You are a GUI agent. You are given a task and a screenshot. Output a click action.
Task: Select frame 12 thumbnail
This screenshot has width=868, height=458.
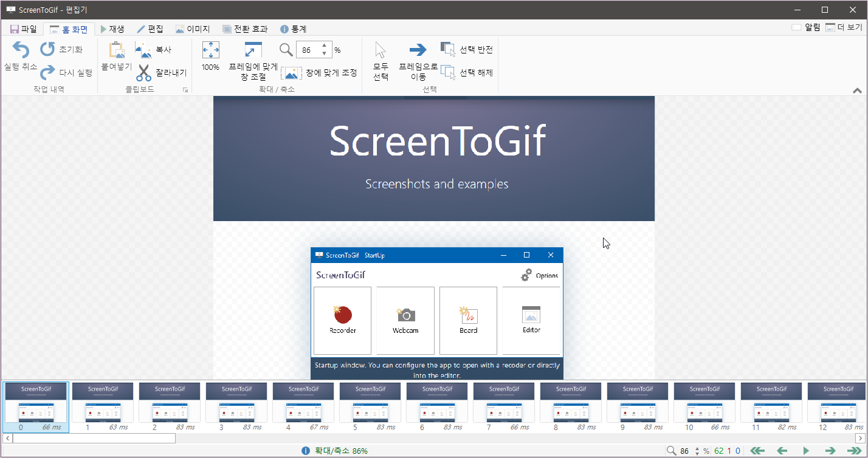click(836, 407)
